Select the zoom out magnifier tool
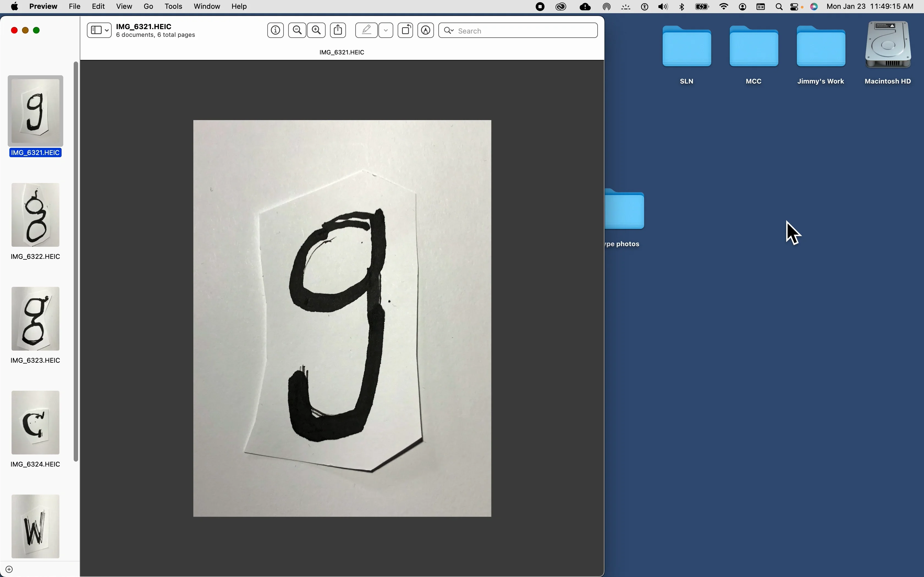 297,30
